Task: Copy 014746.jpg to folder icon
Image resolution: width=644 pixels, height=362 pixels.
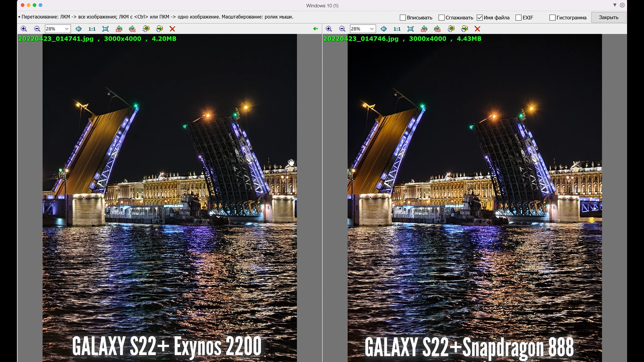Action: [x=451, y=29]
